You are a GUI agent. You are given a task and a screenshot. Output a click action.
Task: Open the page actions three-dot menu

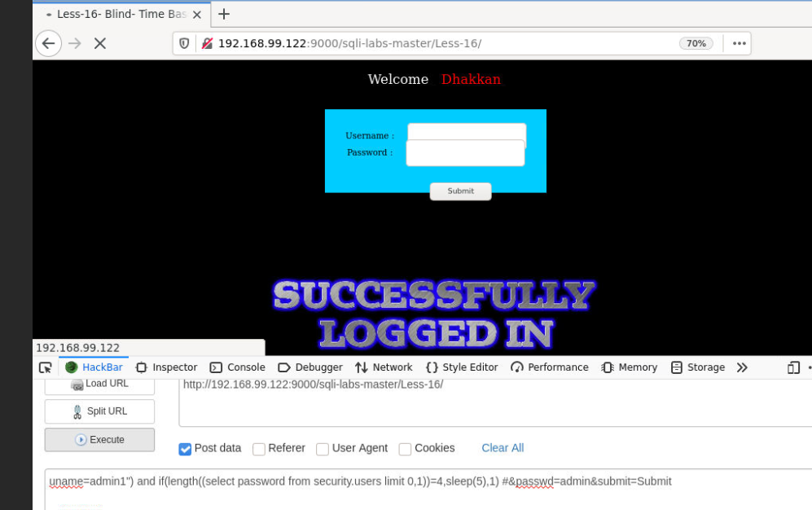click(x=739, y=43)
